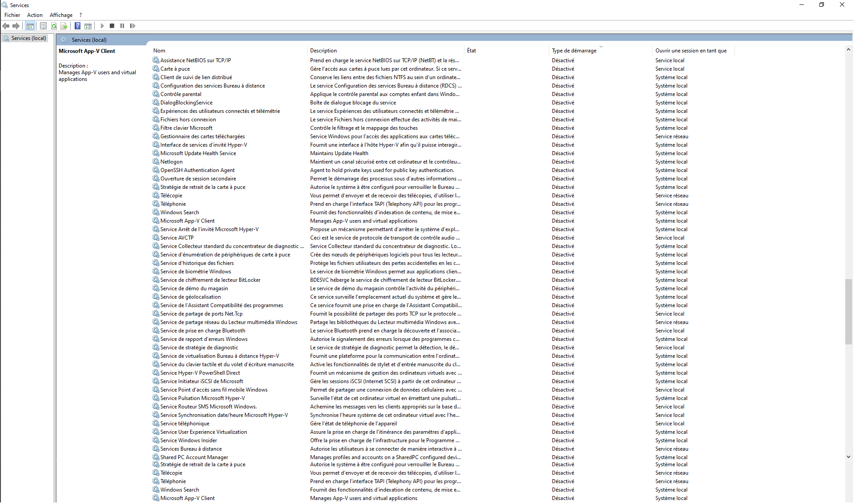This screenshot has width=855, height=504.
Task: Click the gear icon of Microsoft Update Health Service
Action: (156, 153)
